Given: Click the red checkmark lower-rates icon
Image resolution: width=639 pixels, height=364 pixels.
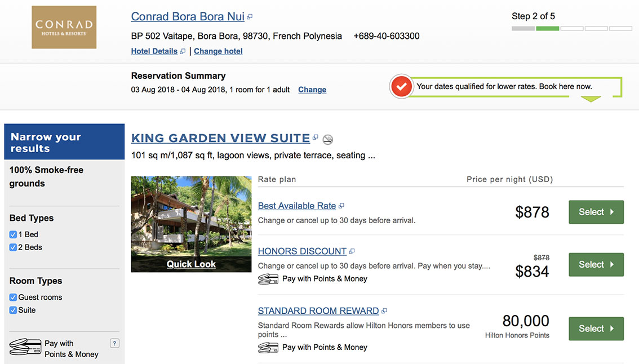Looking at the screenshot, I should 401,86.
